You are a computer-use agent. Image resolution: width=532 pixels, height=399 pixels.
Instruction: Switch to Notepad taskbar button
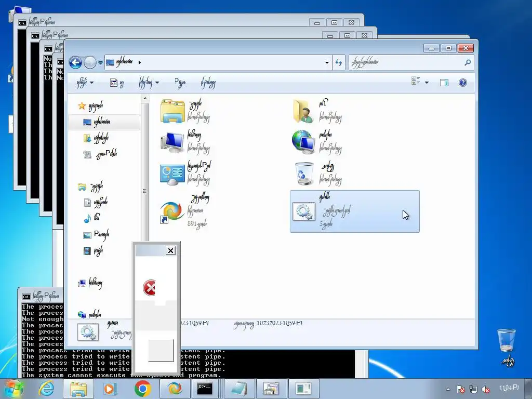pos(239,389)
